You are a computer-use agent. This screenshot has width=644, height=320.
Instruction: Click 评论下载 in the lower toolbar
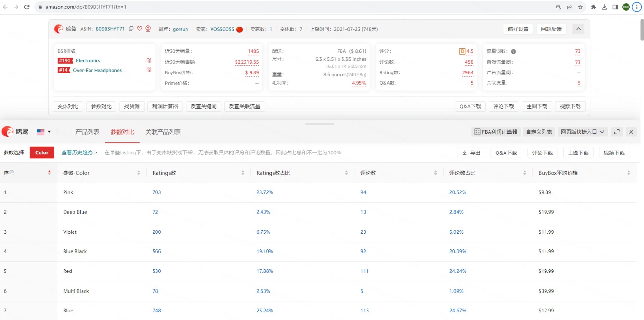(x=542, y=153)
